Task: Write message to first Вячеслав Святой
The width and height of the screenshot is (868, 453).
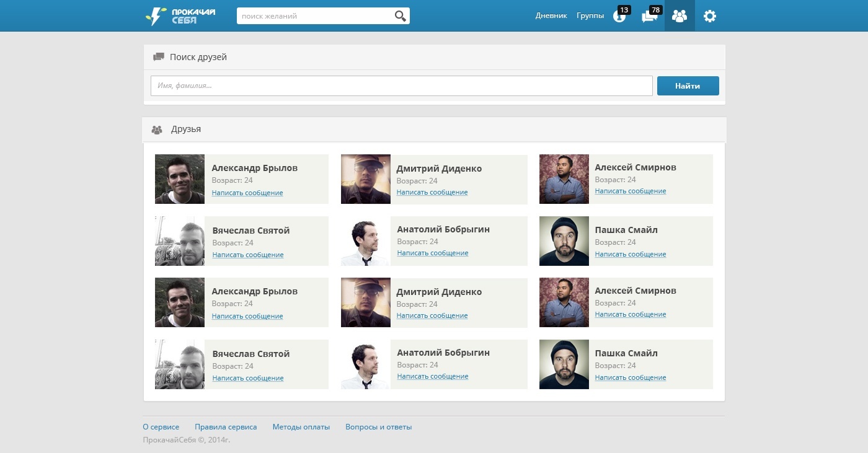Action: click(x=248, y=255)
